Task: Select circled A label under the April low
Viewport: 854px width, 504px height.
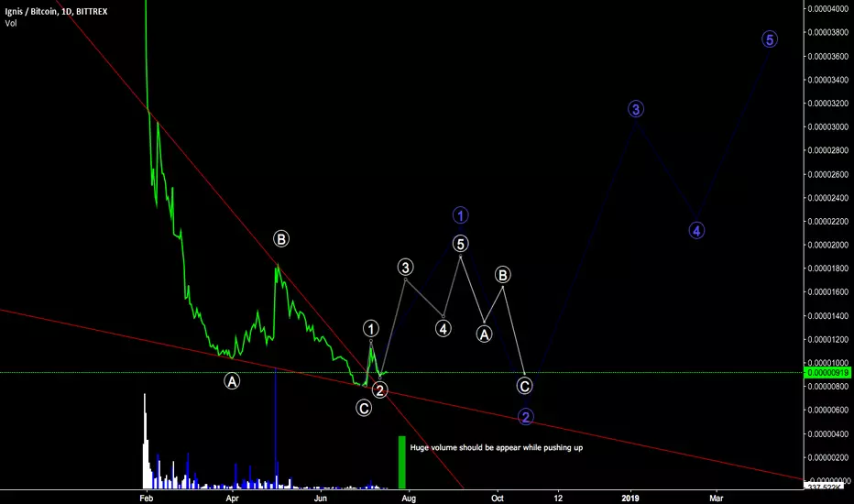Action: click(x=232, y=381)
